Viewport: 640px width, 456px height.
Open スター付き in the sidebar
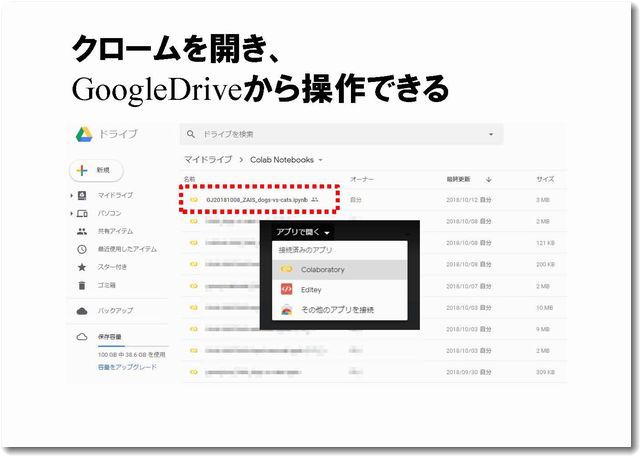click(112, 267)
